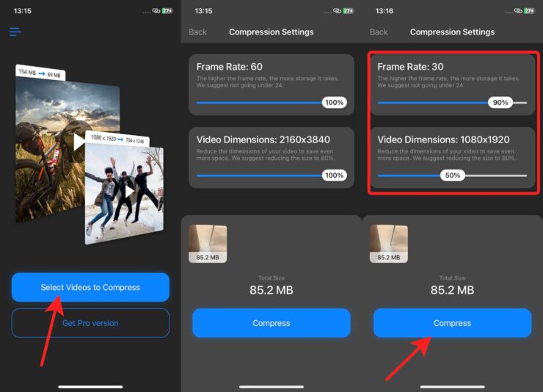Click the 2160x3840 Video Dimensions slider handle

coord(335,175)
